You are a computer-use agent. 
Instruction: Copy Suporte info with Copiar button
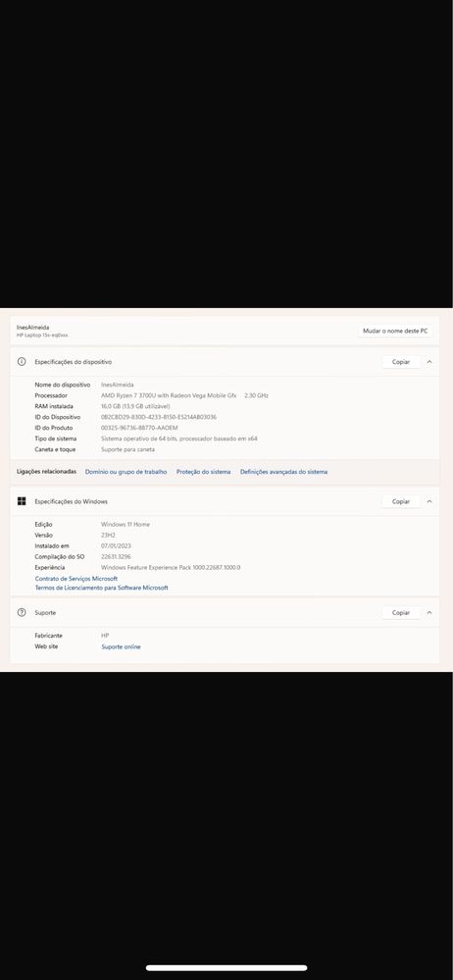coord(400,612)
